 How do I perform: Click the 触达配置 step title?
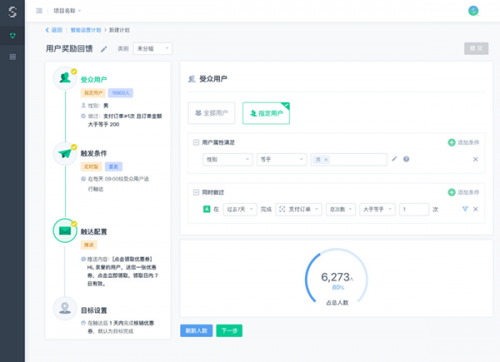[x=94, y=232]
